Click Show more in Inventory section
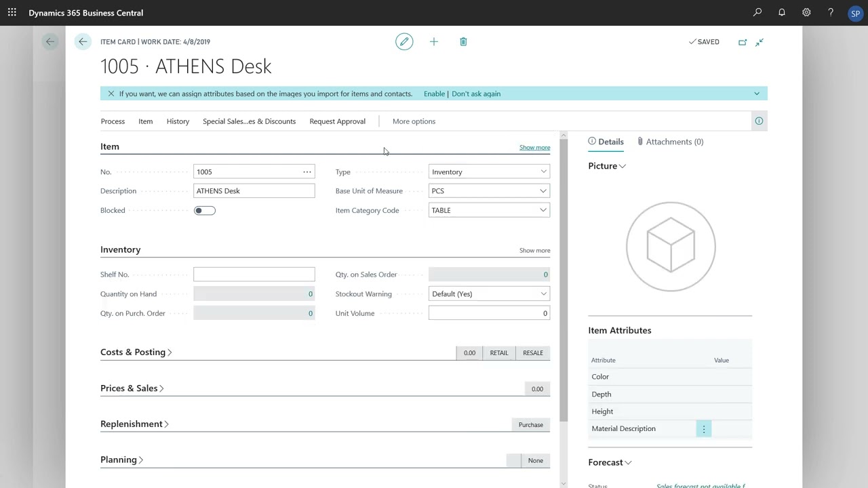The height and width of the screenshot is (488, 868). click(534, 251)
